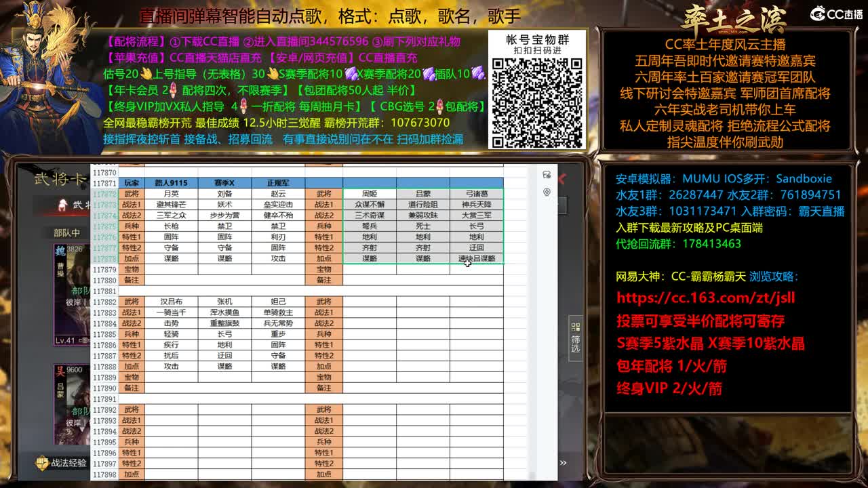Select the cell containing 赵云
Image resolution: width=868 pixels, height=488 pixels.
(x=278, y=194)
